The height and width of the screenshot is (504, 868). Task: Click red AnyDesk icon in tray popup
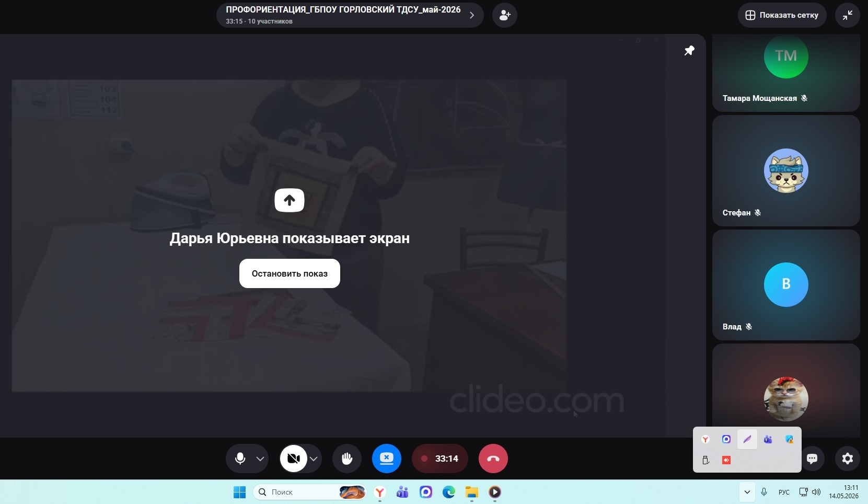[726, 460]
